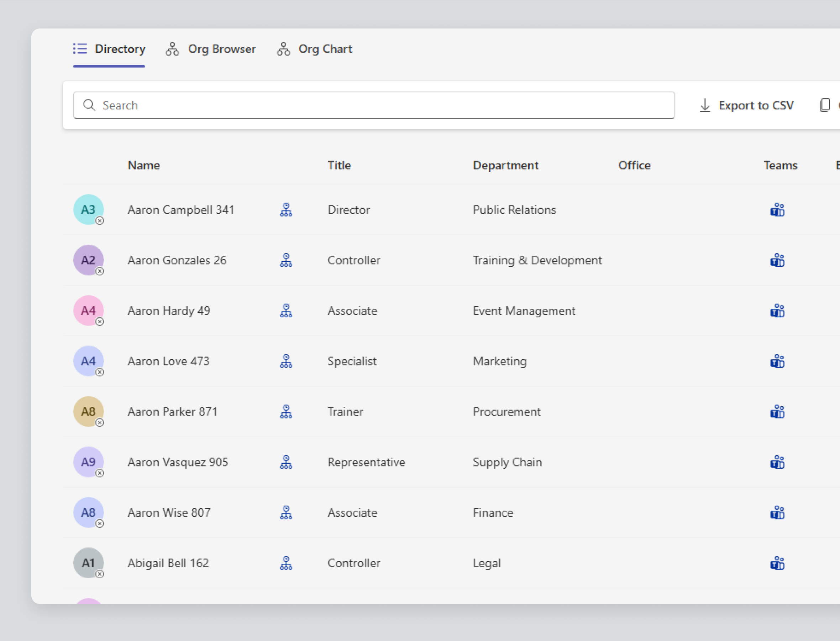
Task: Click the Marketing department cell
Action: pyautogui.click(x=500, y=361)
